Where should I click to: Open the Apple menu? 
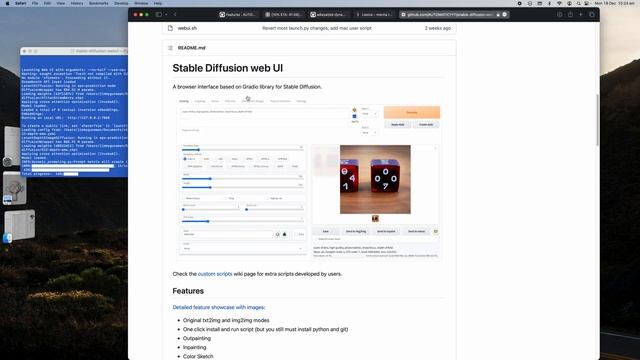[x=7, y=3]
